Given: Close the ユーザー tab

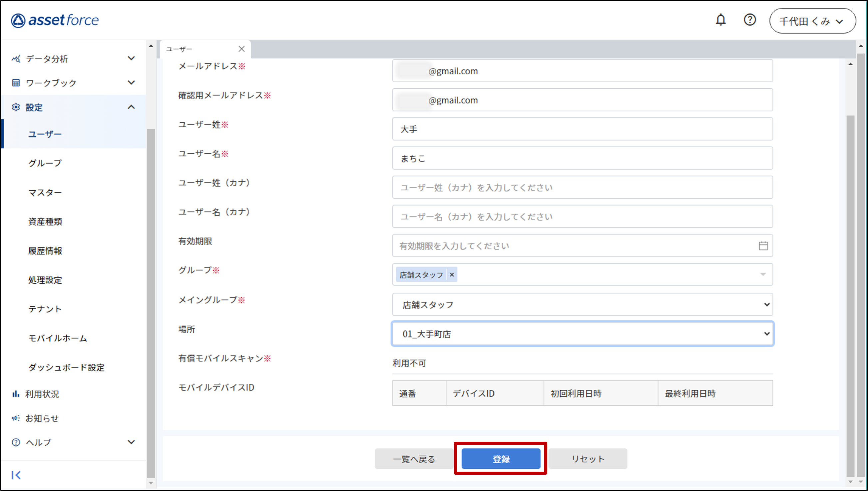Looking at the screenshot, I should [x=241, y=49].
